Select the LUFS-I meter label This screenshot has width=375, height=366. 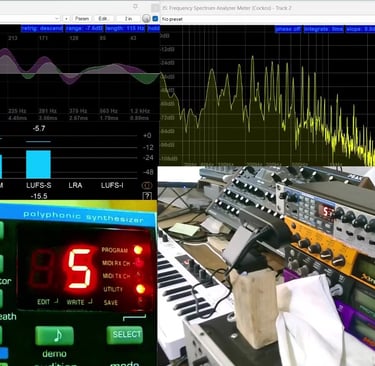[x=112, y=185]
